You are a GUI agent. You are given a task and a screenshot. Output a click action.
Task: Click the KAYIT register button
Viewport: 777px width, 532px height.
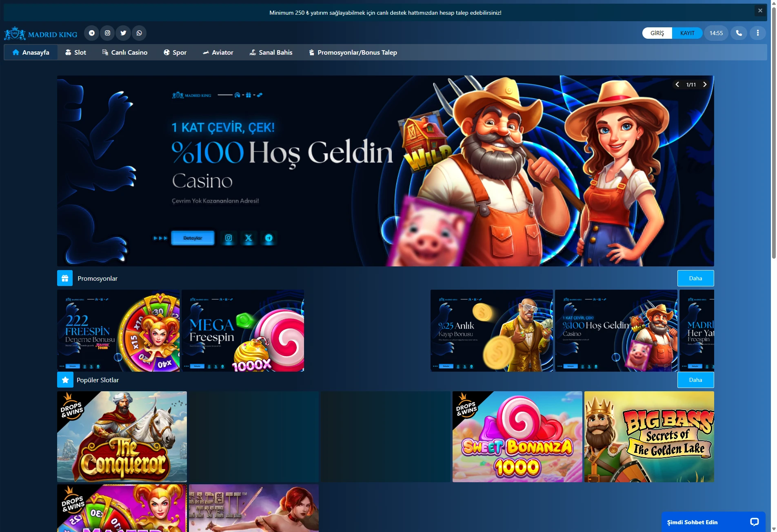click(687, 33)
